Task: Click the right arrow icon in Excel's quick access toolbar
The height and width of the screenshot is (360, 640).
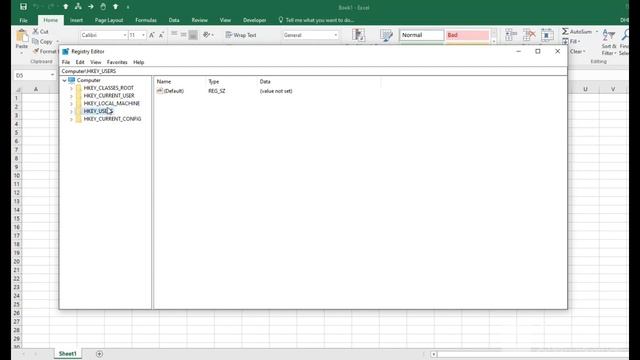Action: click(91, 7)
